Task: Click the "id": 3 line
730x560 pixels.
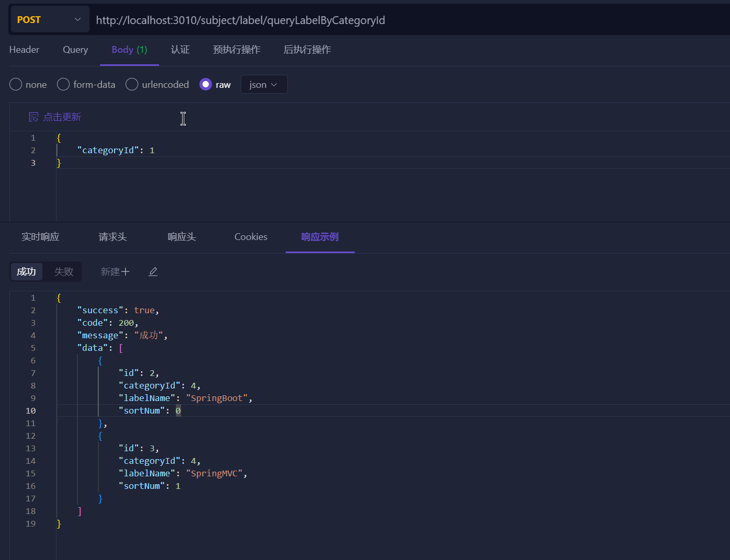Action: click(139, 448)
